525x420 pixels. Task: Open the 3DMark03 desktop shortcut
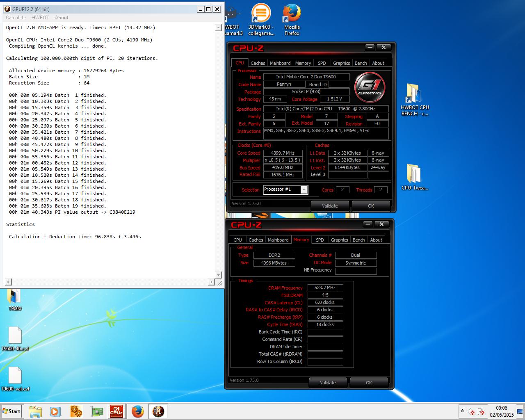pos(261,19)
